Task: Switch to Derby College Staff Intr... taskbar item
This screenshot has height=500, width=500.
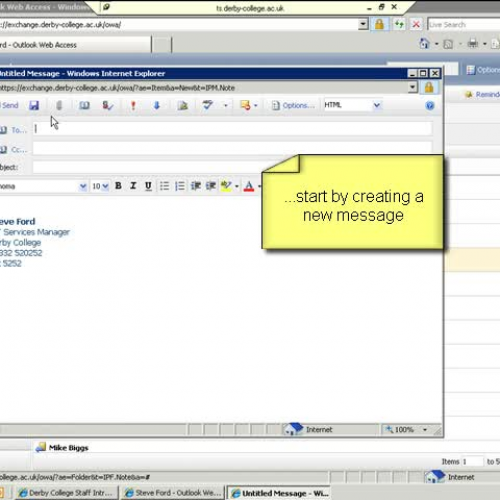Action: (x=66, y=493)
